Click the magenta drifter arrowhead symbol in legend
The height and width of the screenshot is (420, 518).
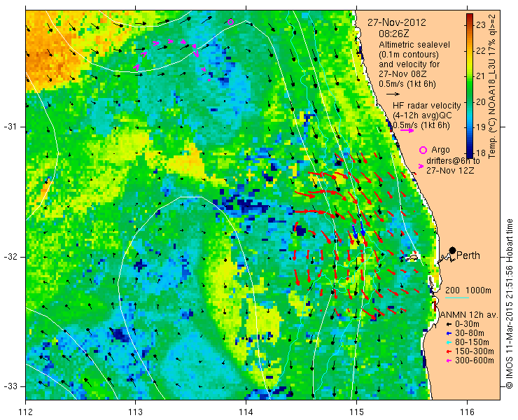tap(421, 166)
